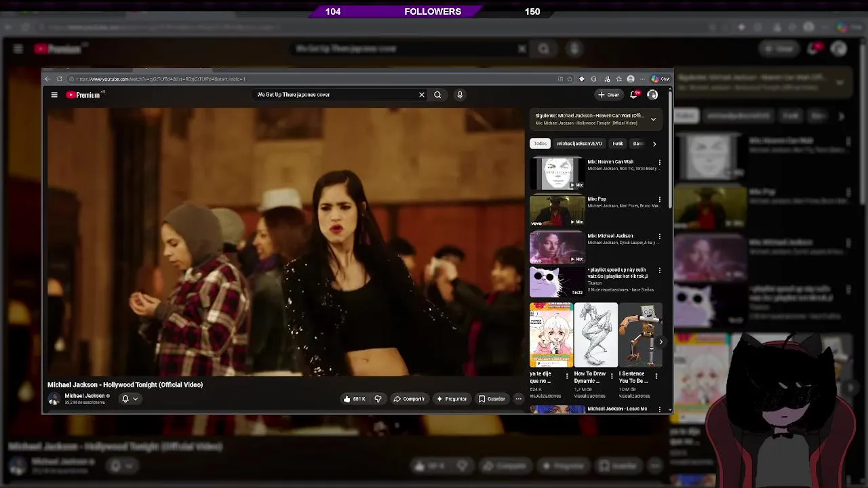The height and width of the screenshot is (488, 868).
Task: Save the video with Guardar in front window
Action: coord(492,399)
